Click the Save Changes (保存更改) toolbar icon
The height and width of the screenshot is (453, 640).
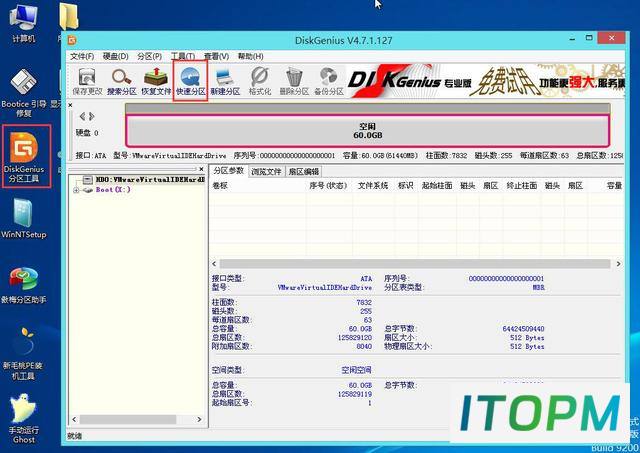tap(87, 81)
